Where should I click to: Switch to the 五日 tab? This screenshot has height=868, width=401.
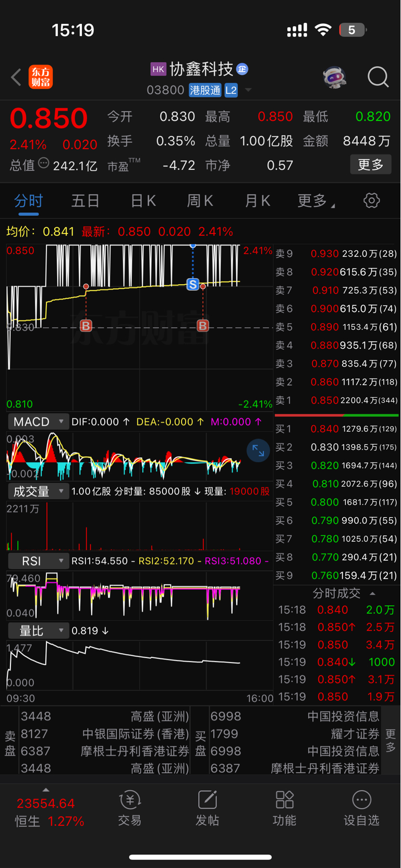click(x=86, y=201)
